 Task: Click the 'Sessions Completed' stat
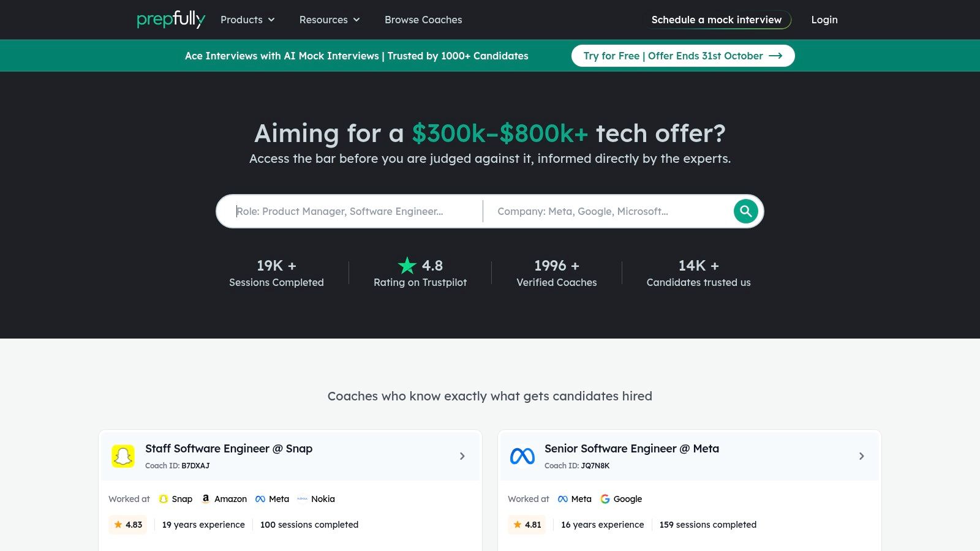[276, 272]
